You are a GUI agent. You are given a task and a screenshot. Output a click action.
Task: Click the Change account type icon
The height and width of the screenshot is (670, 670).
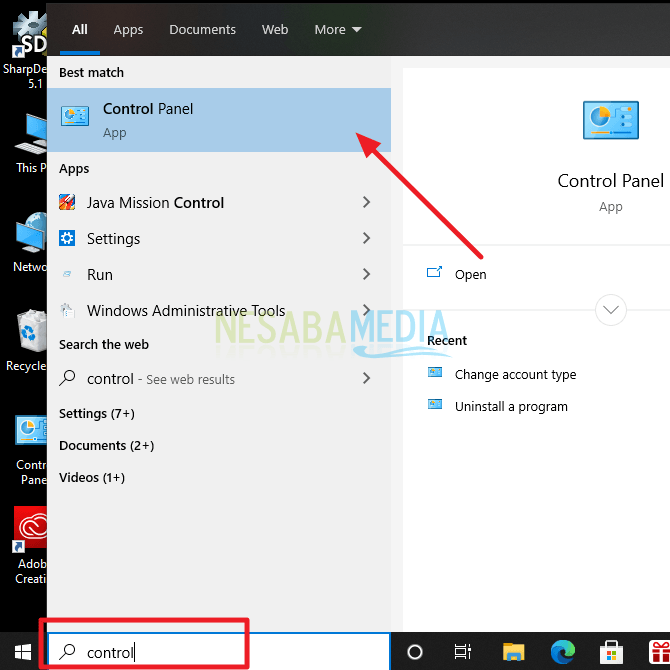click(x=435, y=372)
